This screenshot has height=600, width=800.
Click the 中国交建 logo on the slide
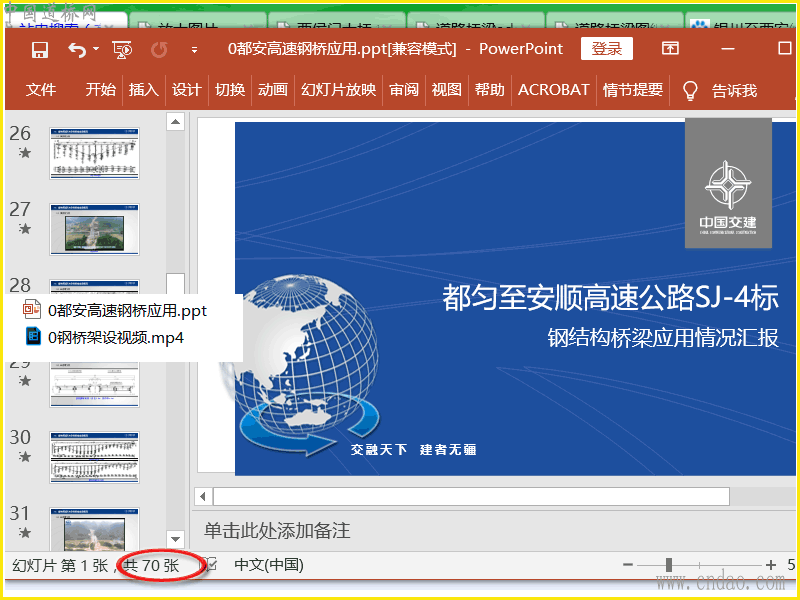pos(728,183)
